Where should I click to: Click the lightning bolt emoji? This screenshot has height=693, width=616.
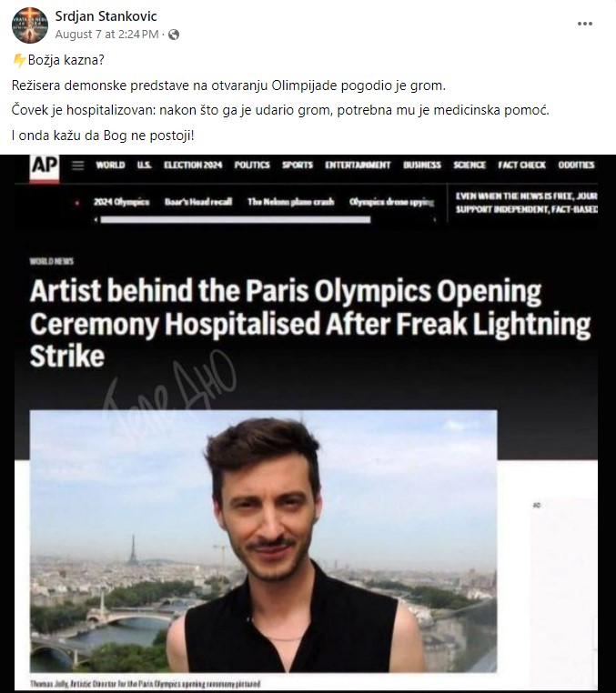pos(19,60)
